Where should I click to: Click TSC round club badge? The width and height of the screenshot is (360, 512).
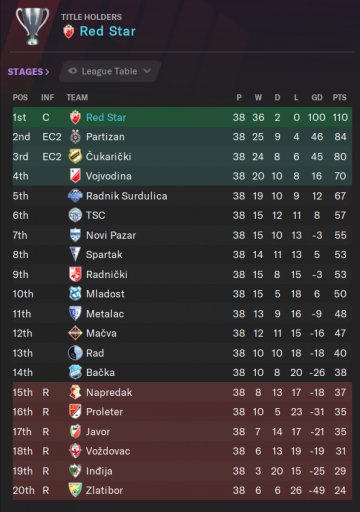point(75,215)
